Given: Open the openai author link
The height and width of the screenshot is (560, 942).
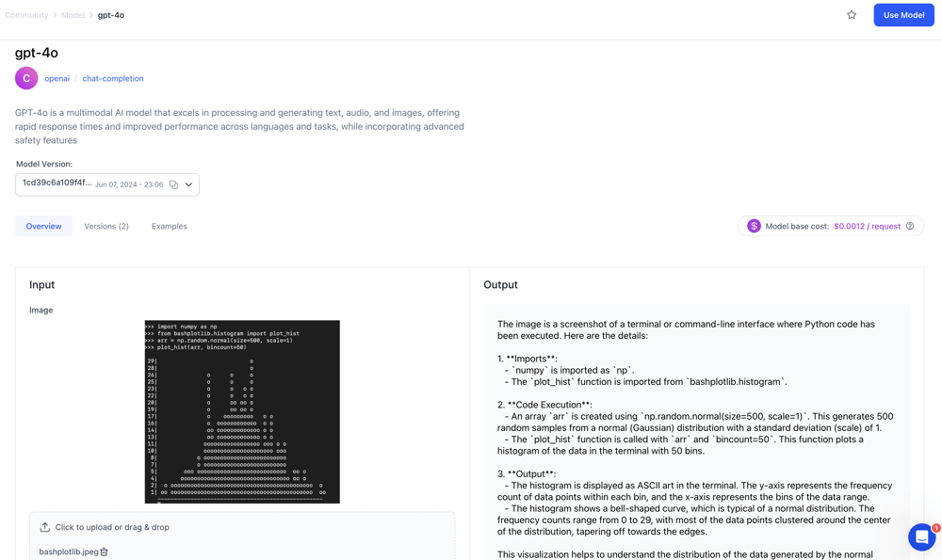Looking at the screenshot, I should pyautogui.click(x=57, y=78).
